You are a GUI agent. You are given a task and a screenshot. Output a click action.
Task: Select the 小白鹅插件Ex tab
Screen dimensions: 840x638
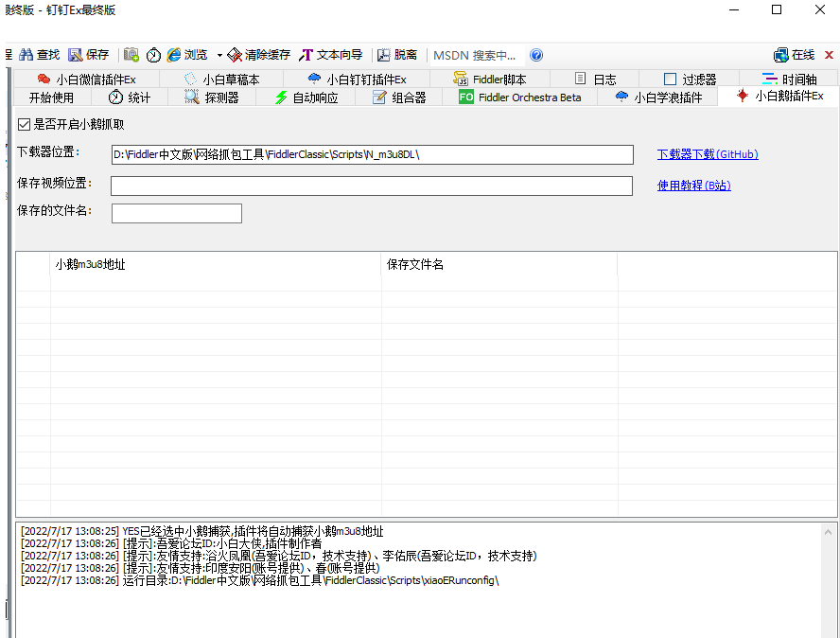[x=779, y=96]
